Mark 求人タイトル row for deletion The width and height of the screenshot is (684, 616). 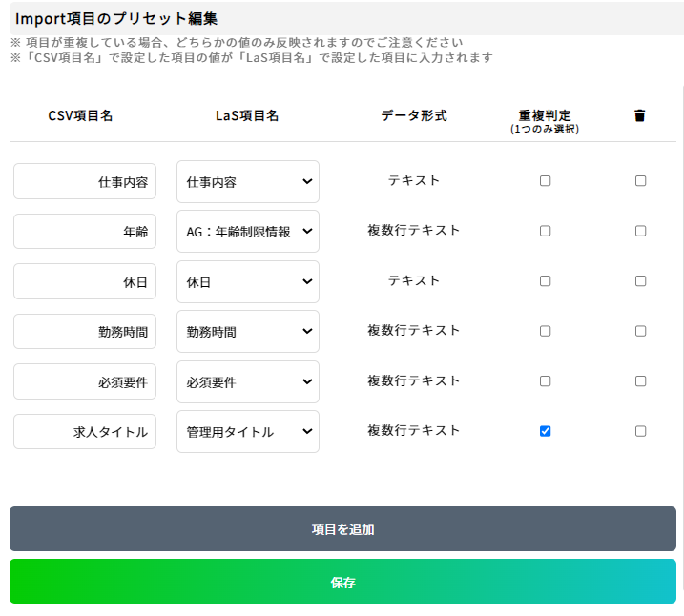640,431
